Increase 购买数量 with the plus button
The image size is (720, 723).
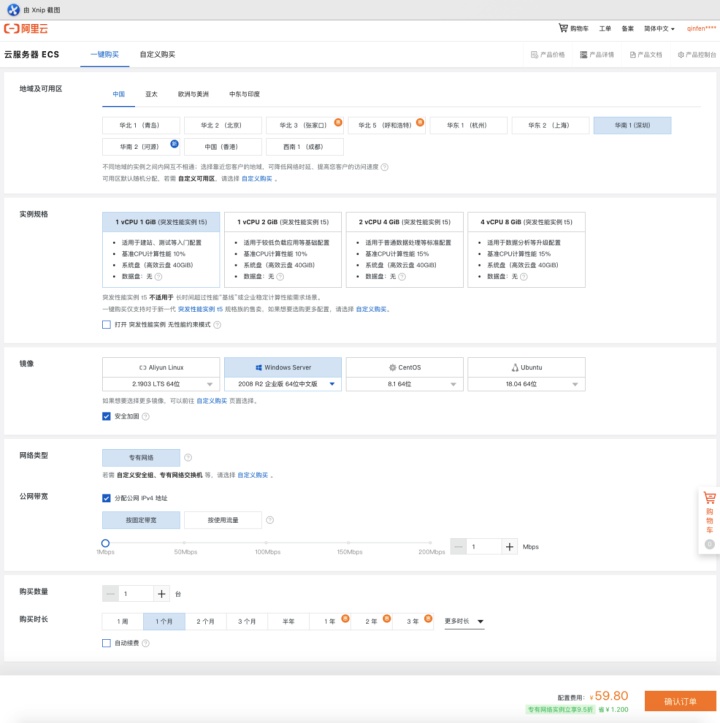point(161,594)
